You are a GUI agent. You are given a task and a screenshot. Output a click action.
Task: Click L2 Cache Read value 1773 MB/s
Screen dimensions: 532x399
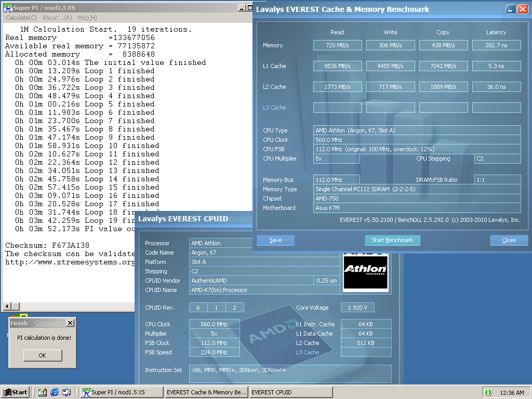click(338, 87)
